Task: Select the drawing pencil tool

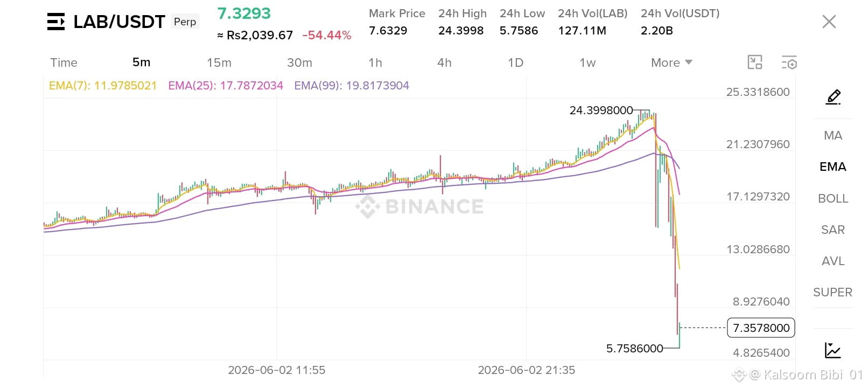Action: point(833,97)
